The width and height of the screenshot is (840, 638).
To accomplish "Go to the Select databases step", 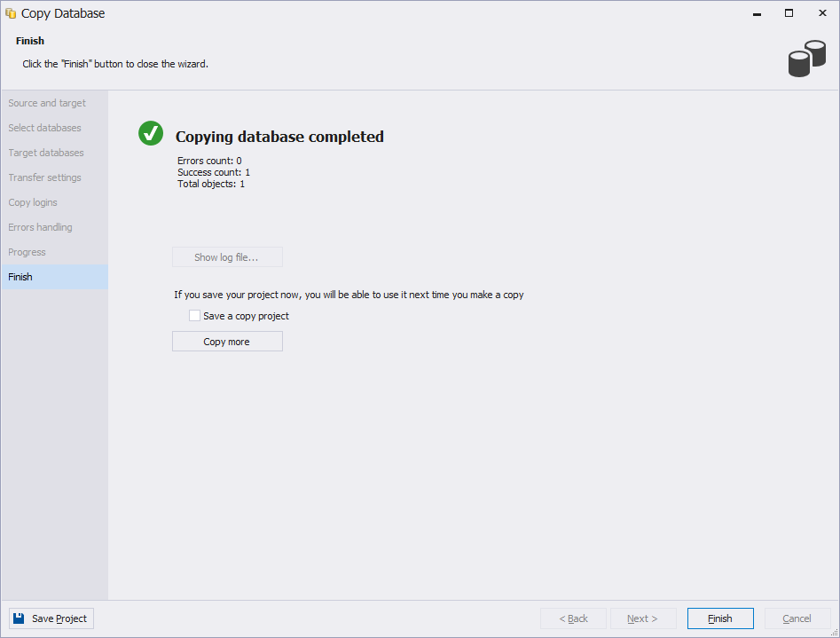I will (44, 128).
